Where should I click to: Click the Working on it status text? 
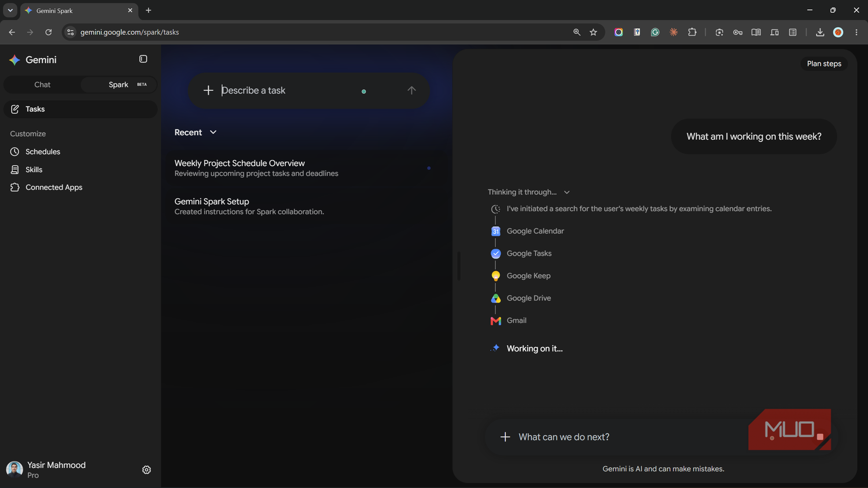point(535,349)
